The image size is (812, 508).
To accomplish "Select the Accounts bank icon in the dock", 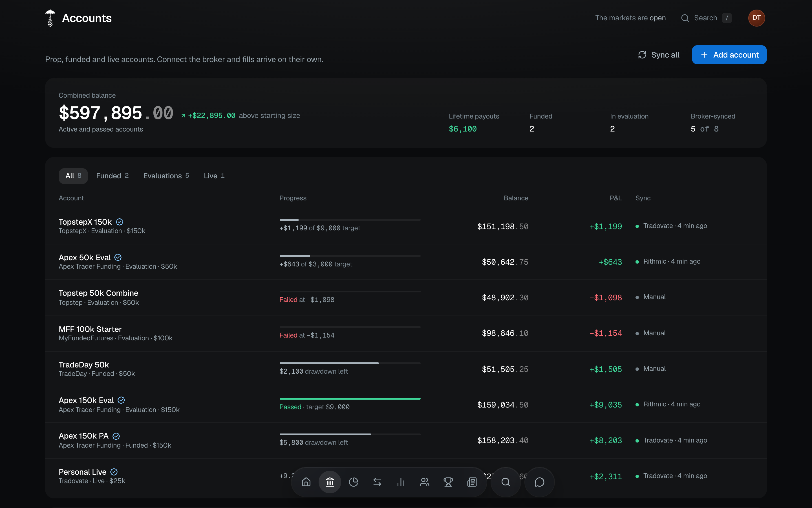I will coord(330,482).
